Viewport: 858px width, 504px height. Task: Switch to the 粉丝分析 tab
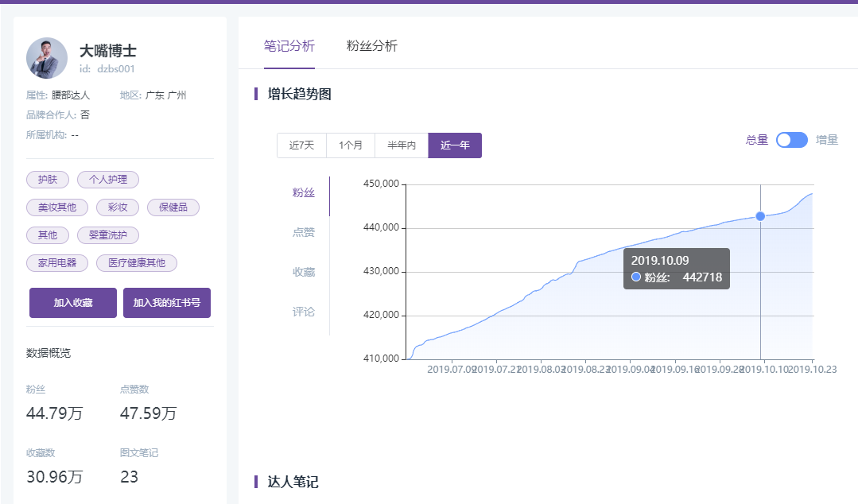(x=371, y=46)
